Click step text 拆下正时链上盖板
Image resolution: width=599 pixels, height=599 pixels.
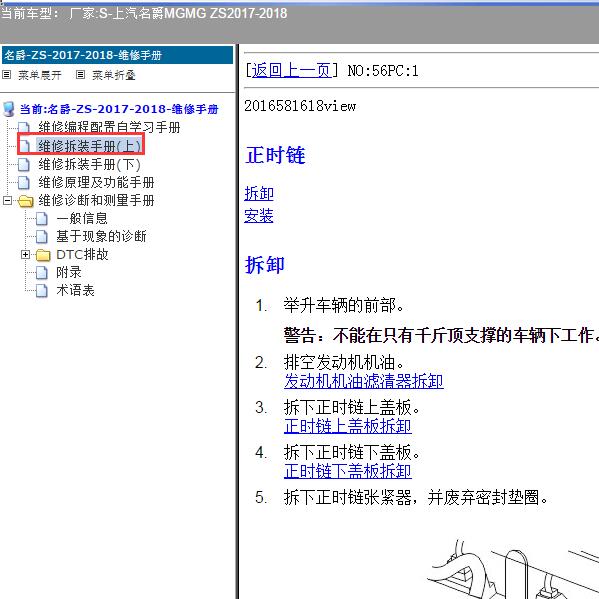coord(351,407)
